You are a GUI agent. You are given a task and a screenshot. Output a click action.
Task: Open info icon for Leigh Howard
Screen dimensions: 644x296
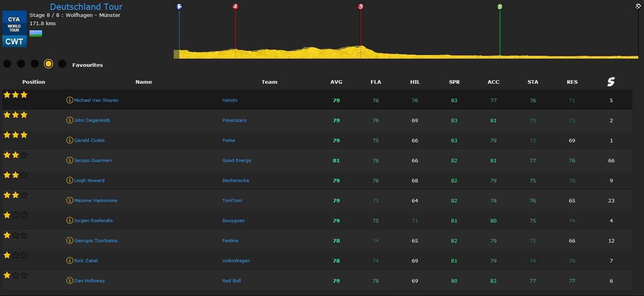pyautogui.click(x=70, y=180)
